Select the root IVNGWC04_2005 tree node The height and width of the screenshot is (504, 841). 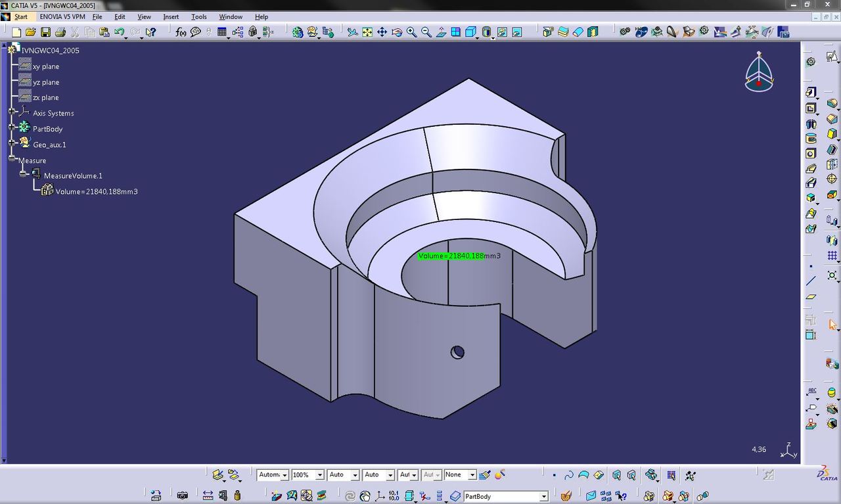[x=51, y=50]
